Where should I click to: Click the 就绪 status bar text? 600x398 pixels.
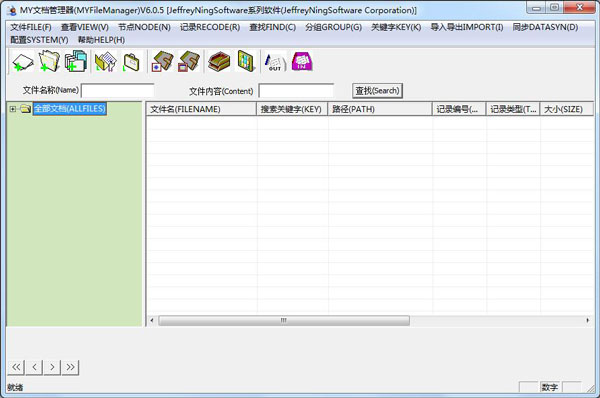(x=15, y=387)
